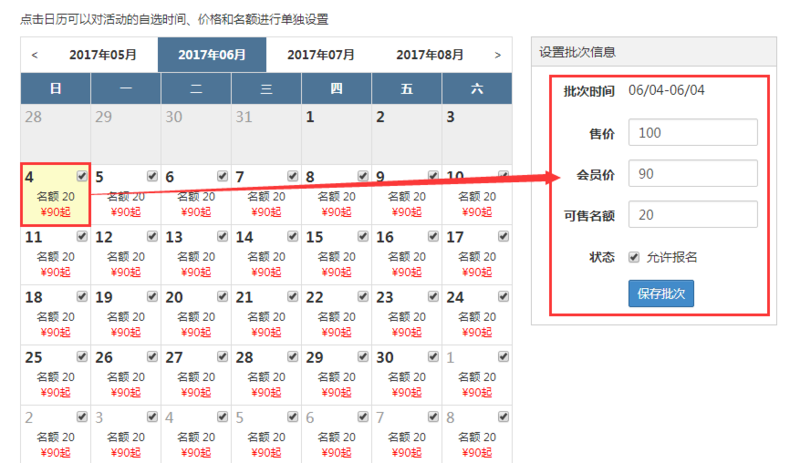The width and height of the screenshot is (800, 463).
Task: Toggle the checkbox on June 15
Action: click(x=363, y=236)
